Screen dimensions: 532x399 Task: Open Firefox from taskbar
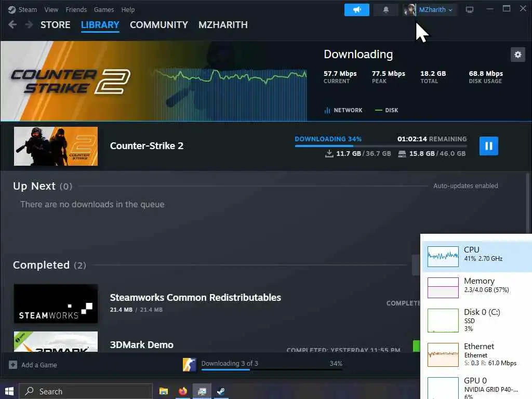(183, 391)
